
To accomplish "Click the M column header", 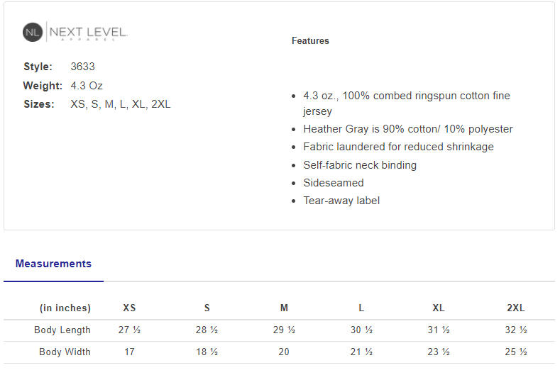I will pos(284,308).
